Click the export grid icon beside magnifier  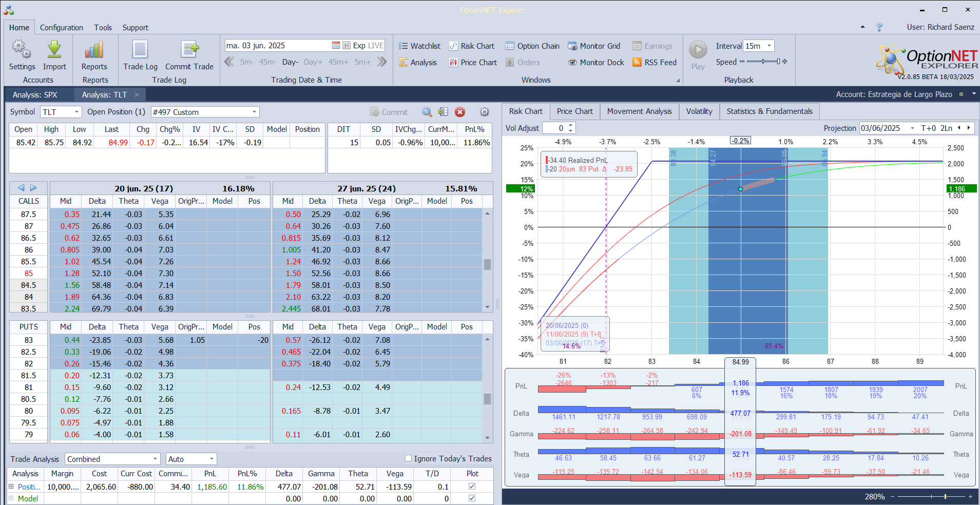tap(444, 112)
